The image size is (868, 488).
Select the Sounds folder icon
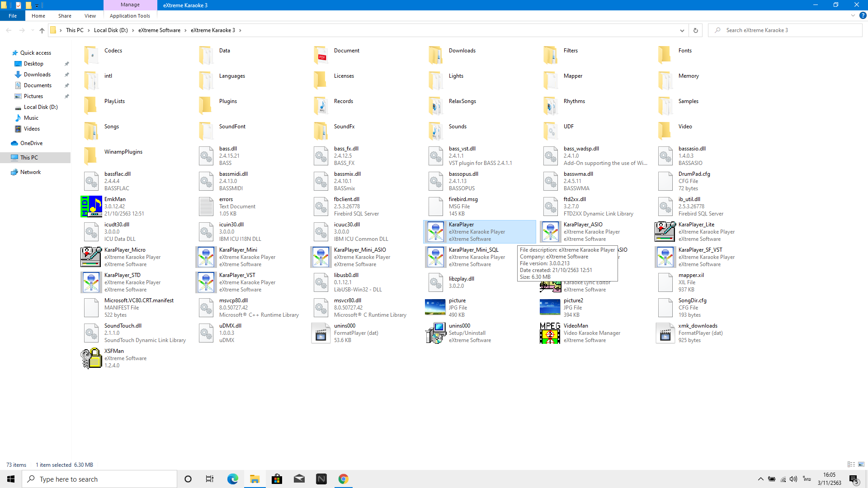436,131
